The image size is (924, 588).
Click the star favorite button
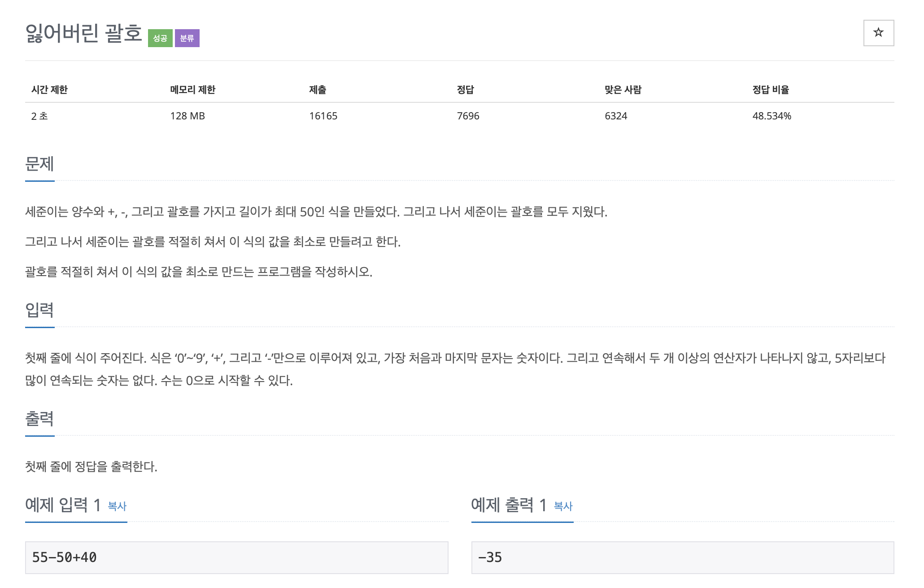click(878, 33)
